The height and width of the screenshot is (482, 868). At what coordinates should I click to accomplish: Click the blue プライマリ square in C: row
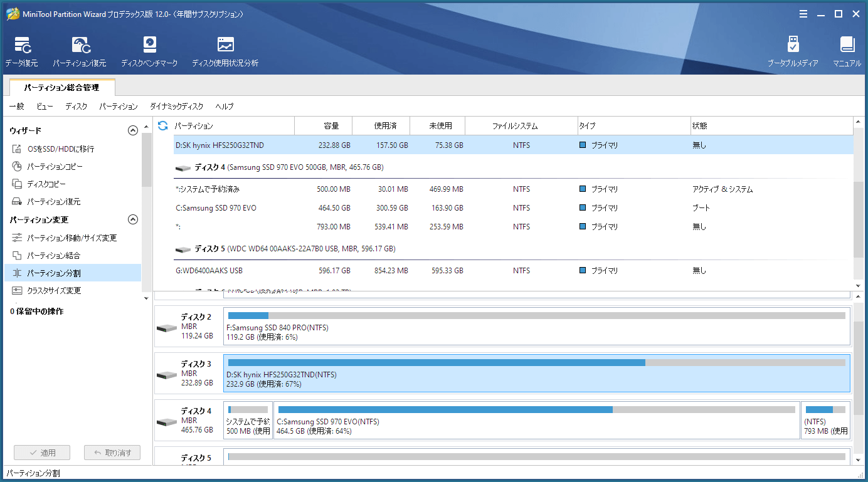[583, 208]
